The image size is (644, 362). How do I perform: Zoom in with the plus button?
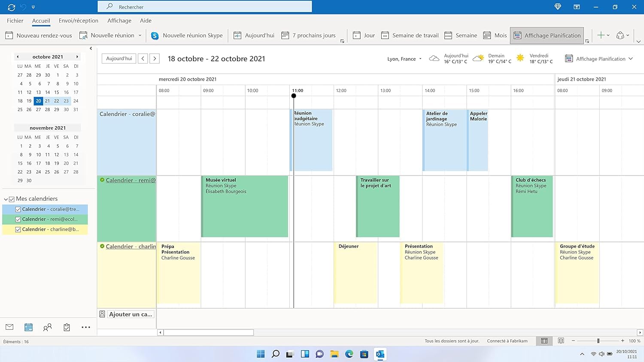tap(623, 341)
